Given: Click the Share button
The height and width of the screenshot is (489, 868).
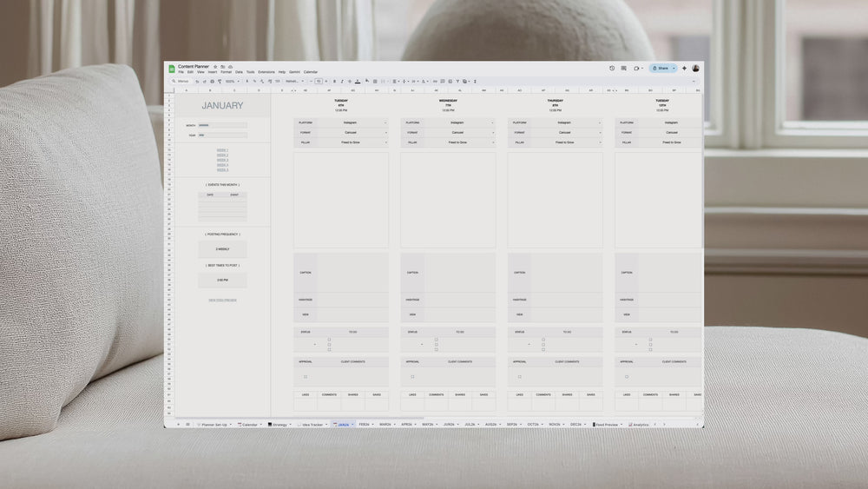Looking at the screenshot, I should tap(661, 68).
